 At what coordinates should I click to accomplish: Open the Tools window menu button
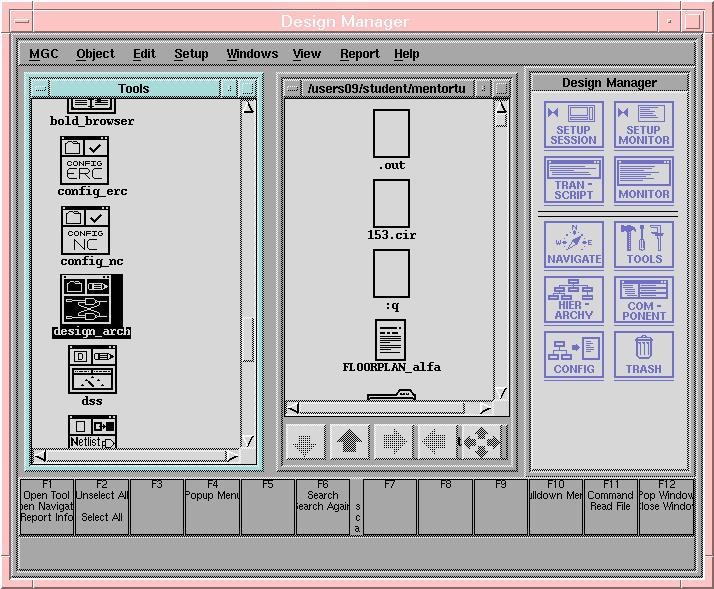coord(40,89)
